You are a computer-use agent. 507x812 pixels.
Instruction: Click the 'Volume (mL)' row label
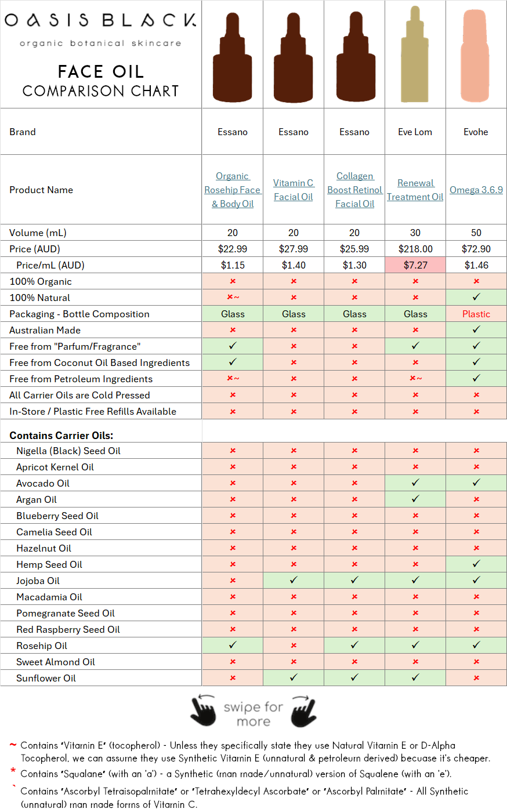pyautogui.click(x=38, y=233)
